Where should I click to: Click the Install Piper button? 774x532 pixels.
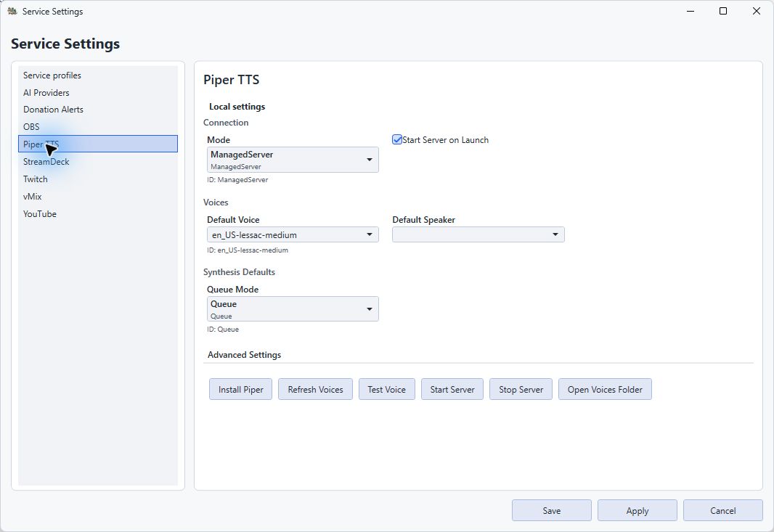(240, 389)
